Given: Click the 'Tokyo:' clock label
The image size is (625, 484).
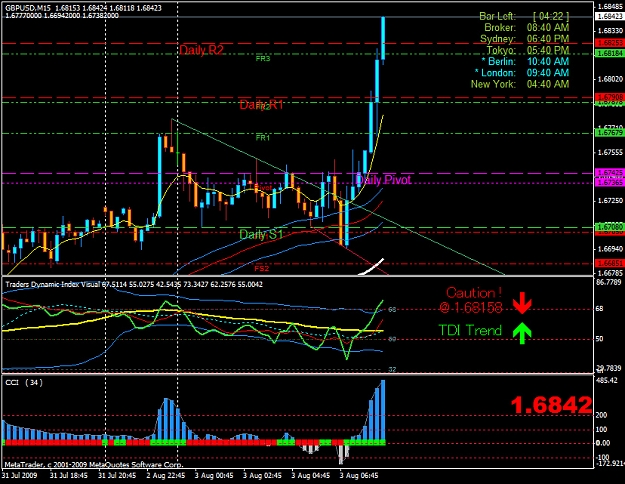Looking at the screenshot, I should click(501, 50).
